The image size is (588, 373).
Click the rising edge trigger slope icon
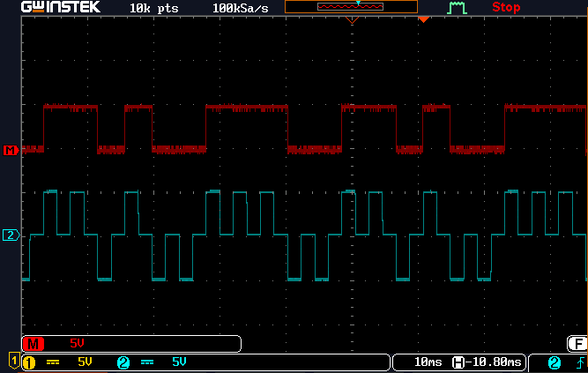point(580,362)
